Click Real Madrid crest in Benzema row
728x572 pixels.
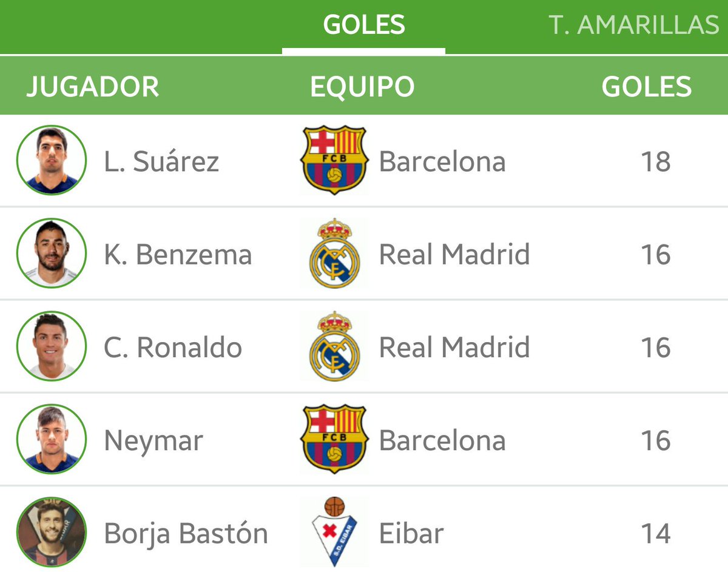334,254
